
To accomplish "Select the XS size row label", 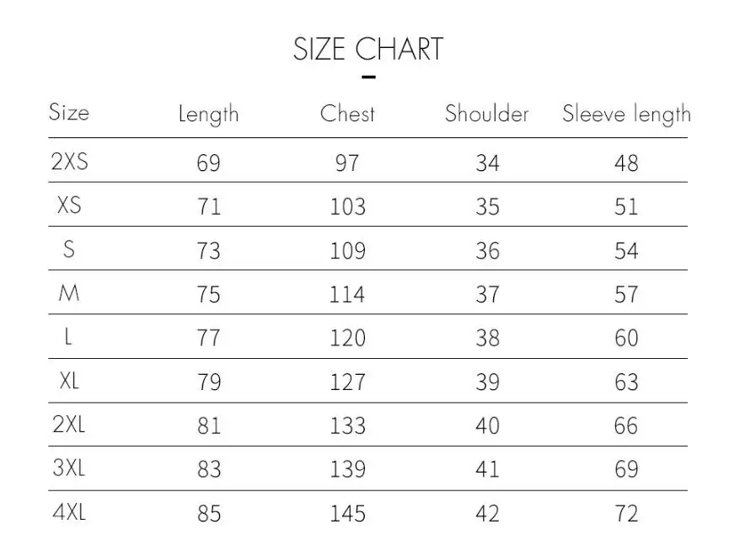I will tap(69, 205).
